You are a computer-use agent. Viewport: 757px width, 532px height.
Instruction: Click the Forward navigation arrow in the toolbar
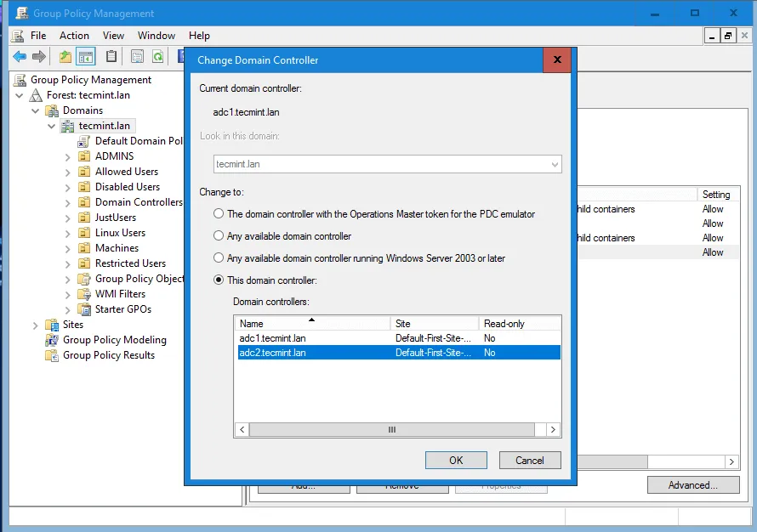coord(37,56)
